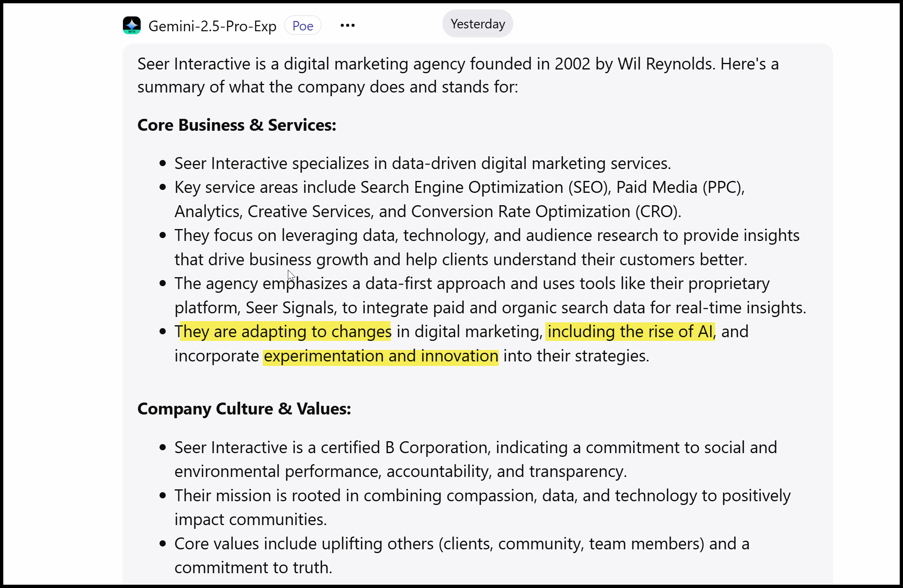
Task: Click the bullet about their mission
Action: tap(482, 496)
